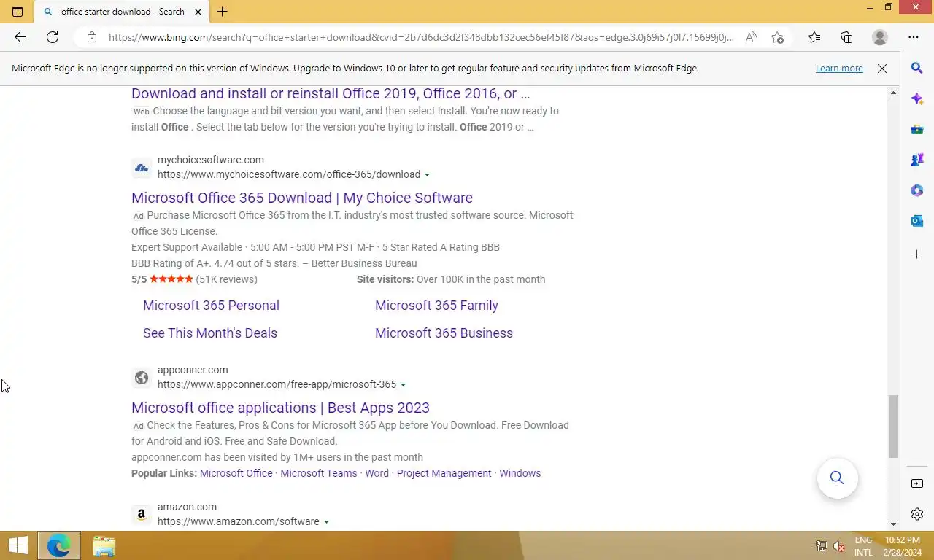
Task: Dismiss the Edge unsupported notification bar
Action: coord(882,69)
